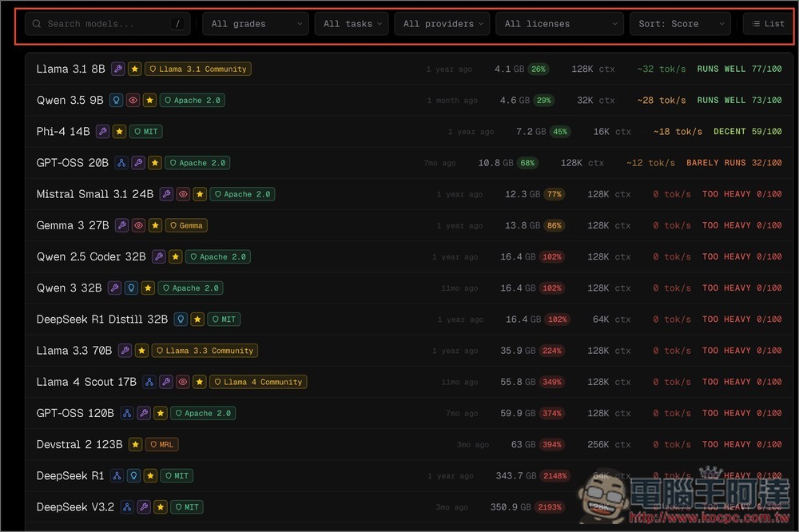This screenshot has height=532, width=799.
Task: Click the Llama 3.1 Community license badge
Action: pyautogui.click(x=198, y=69)
